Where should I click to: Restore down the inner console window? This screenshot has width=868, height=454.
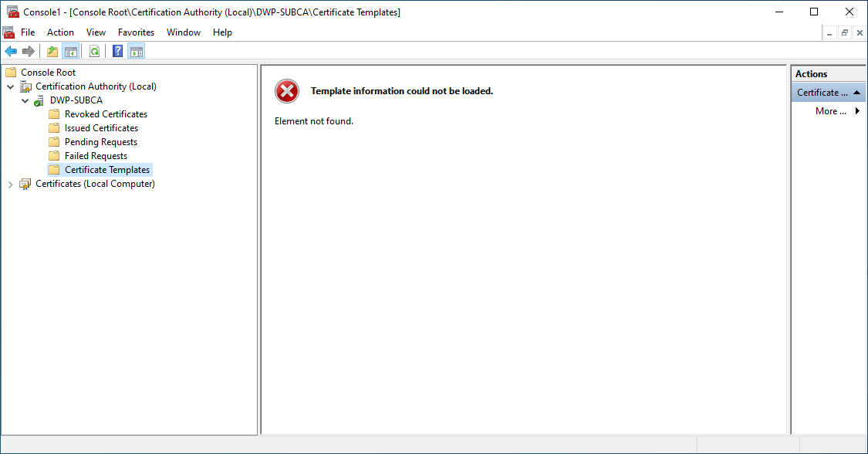(845, 32)
